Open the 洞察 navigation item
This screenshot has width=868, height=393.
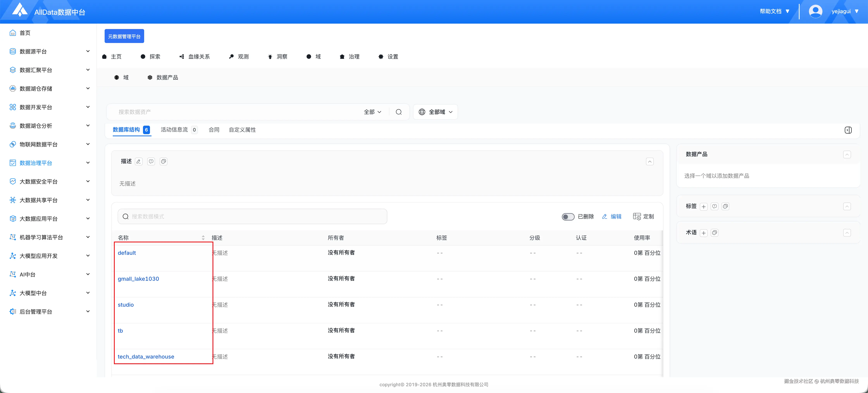click(277, 57)
